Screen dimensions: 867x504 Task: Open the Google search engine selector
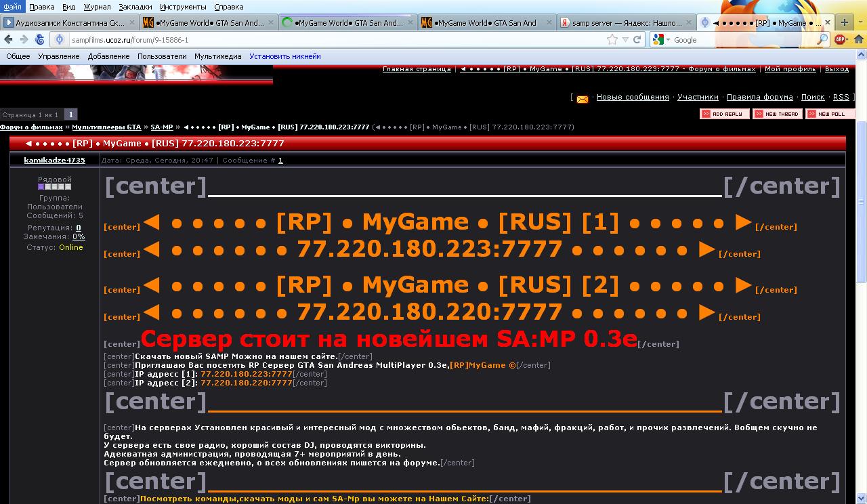pyautogui.click(x=661, y=40)
